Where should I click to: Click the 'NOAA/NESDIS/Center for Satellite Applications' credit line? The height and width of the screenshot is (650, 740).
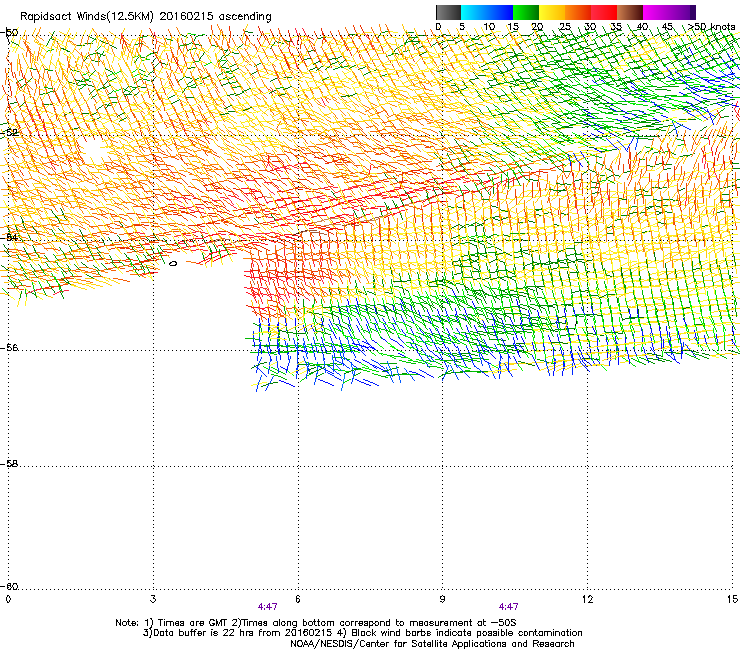click(x=432, y=643)
